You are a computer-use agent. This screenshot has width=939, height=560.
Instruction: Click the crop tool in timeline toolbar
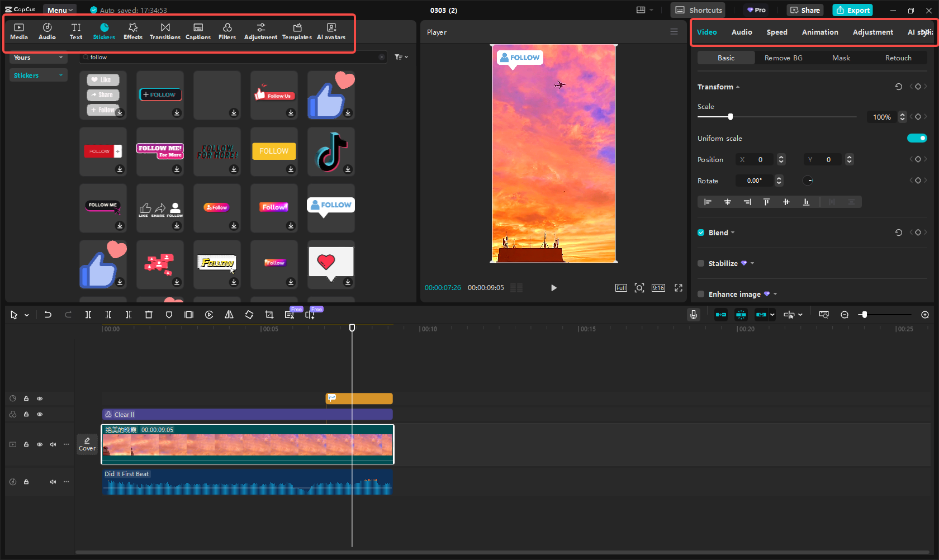pos(269,315)
